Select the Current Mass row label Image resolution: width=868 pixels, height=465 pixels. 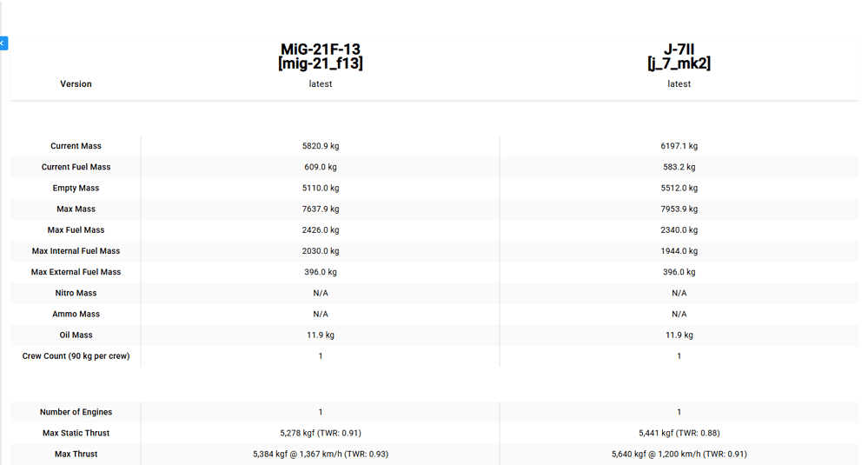pyautogui.click(x=76, y=146)
